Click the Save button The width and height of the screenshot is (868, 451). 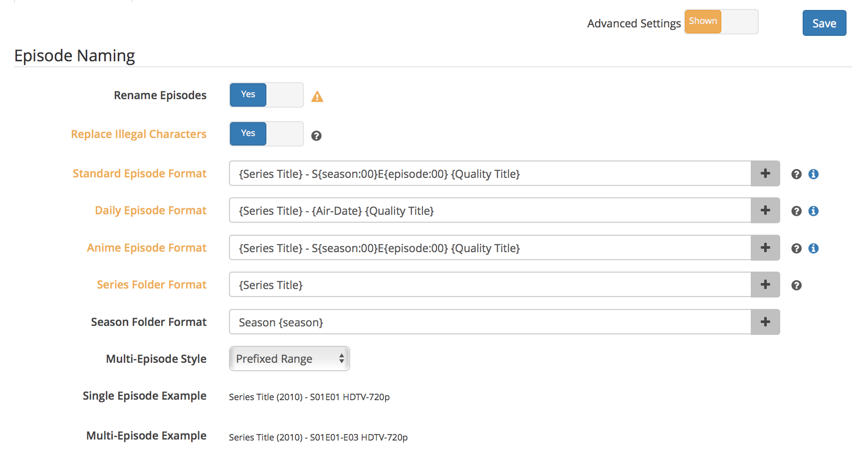[x=824, y=23]
